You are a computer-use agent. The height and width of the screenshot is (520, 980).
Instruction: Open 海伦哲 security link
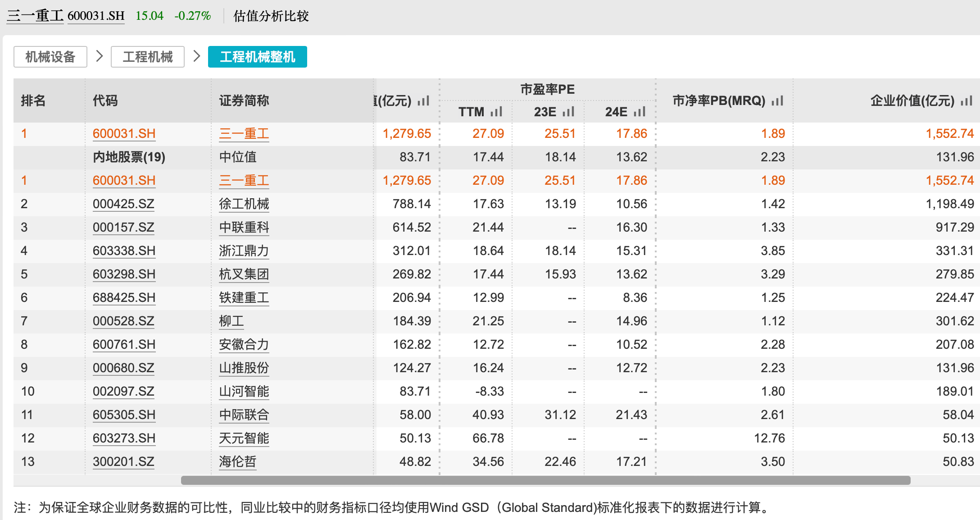pos(238,461)
